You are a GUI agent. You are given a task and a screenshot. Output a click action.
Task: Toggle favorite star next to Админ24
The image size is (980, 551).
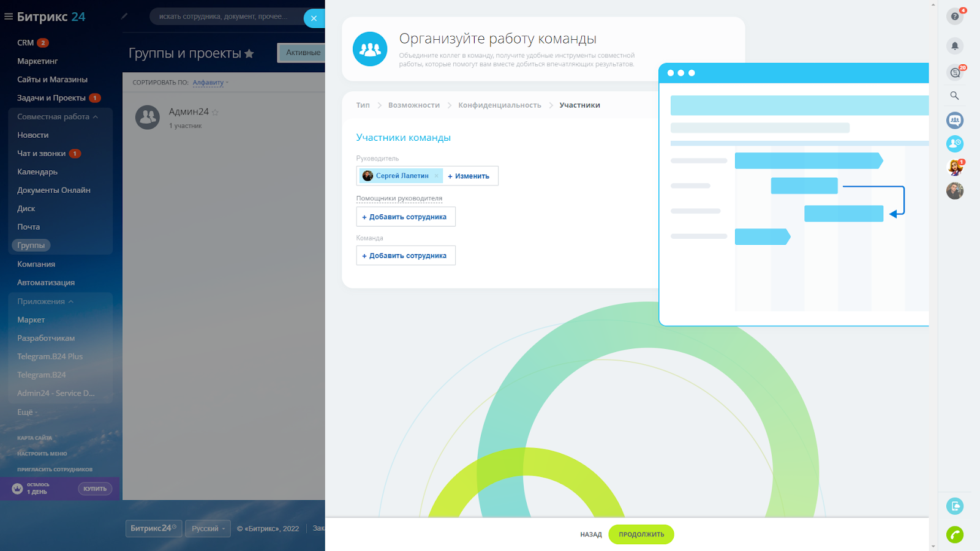[215, 112]
